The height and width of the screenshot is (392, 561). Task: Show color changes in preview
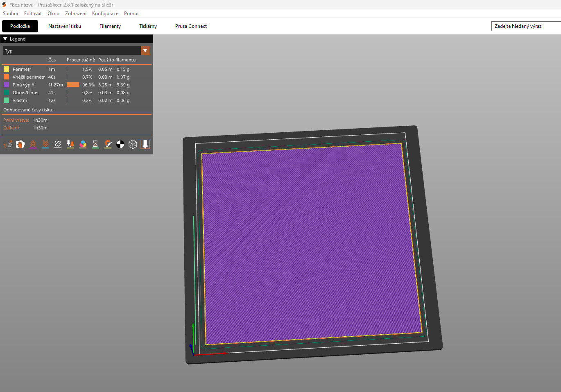pyautogui.click(x=83, y=144)
